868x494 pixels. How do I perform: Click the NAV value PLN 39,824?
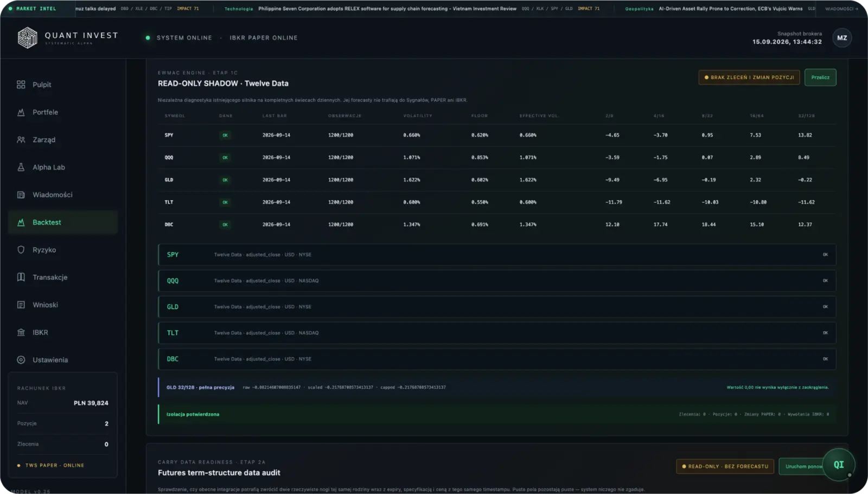tap(91, 403)
